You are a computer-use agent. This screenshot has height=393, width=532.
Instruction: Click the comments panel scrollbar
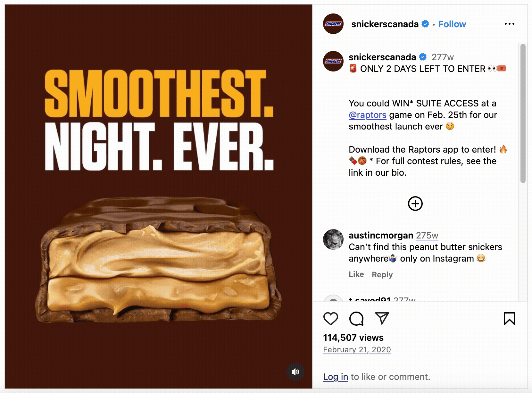pyautogui.click(x=523, y=114)
